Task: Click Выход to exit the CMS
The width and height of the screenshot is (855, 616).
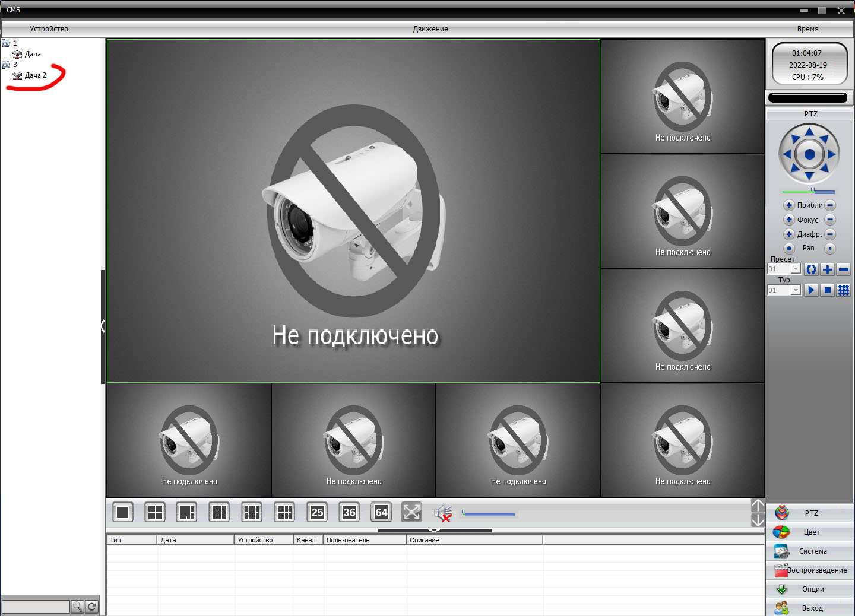Action: tap(813, 608)
